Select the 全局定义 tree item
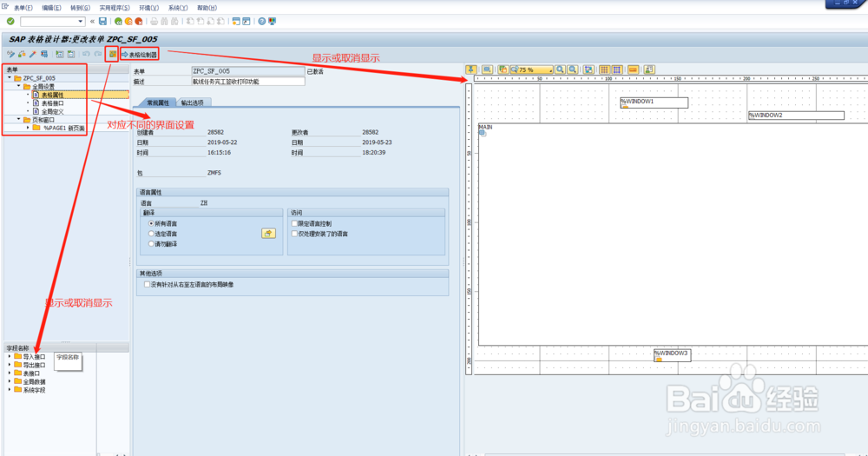The height and width of the screenshot is (456, 868). 53,111
